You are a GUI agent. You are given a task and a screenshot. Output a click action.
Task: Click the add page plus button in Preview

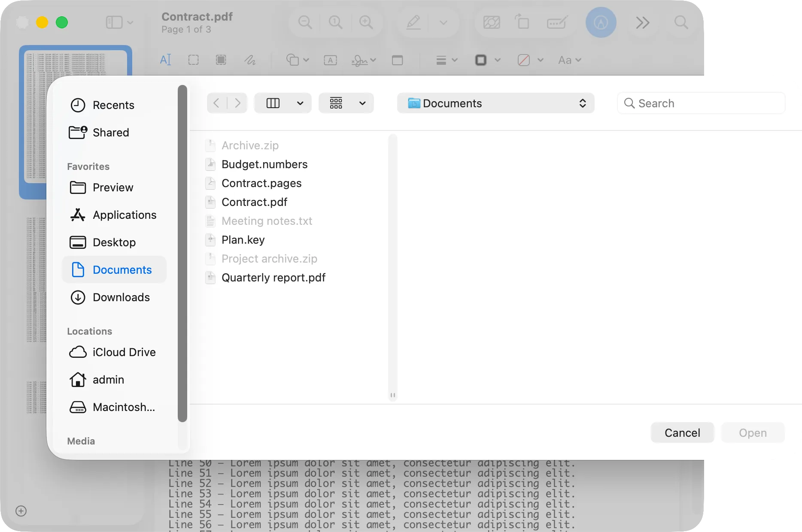(x=21, y=511)
